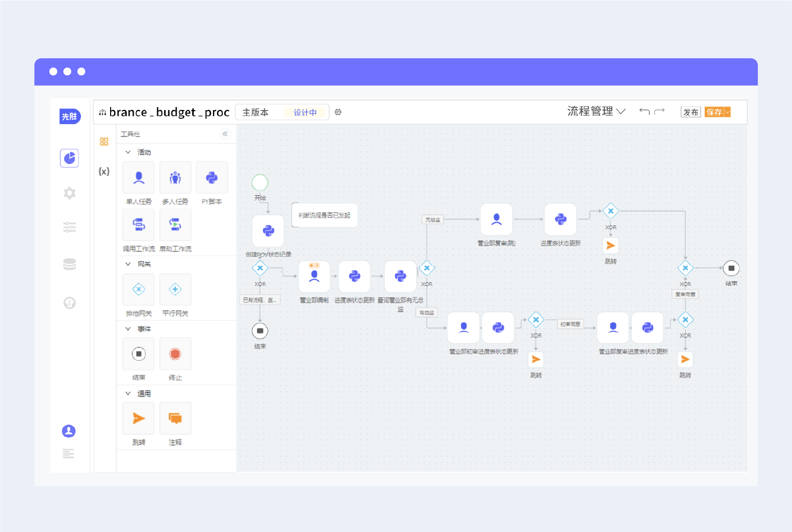Collapse the 网关 section

128,264
